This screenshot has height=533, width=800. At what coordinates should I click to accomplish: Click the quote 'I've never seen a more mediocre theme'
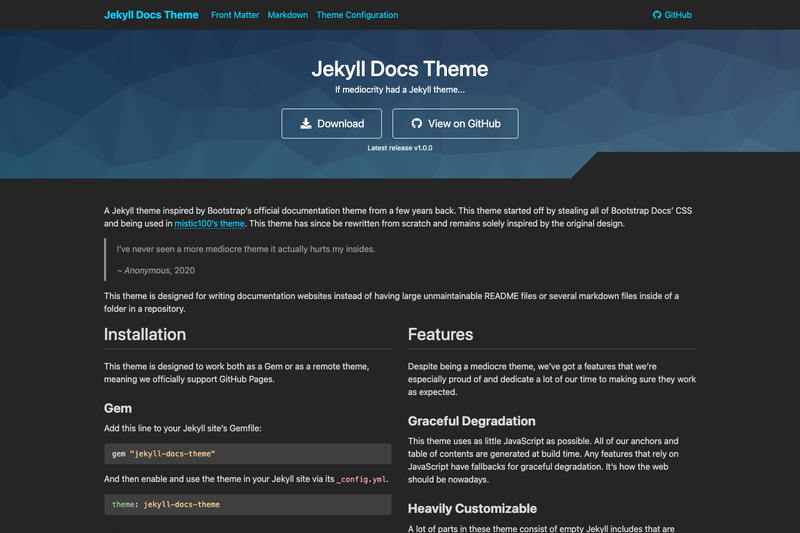point(246,249)
